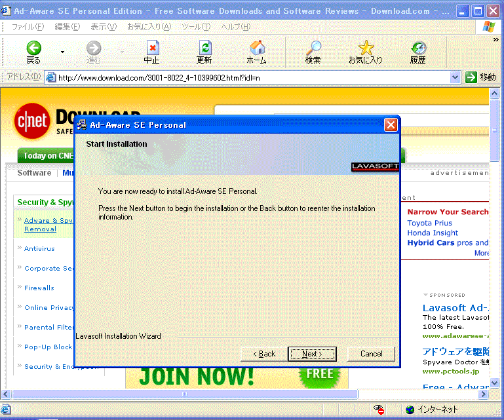Image resolution: width=504 pixels, height=420 pixels.
Task: Expand the toolbar overflow chevron
Action: coord(496,40)
